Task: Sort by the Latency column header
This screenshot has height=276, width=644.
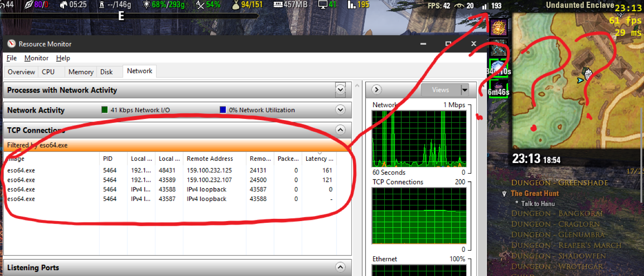Action: coord(319,159)
